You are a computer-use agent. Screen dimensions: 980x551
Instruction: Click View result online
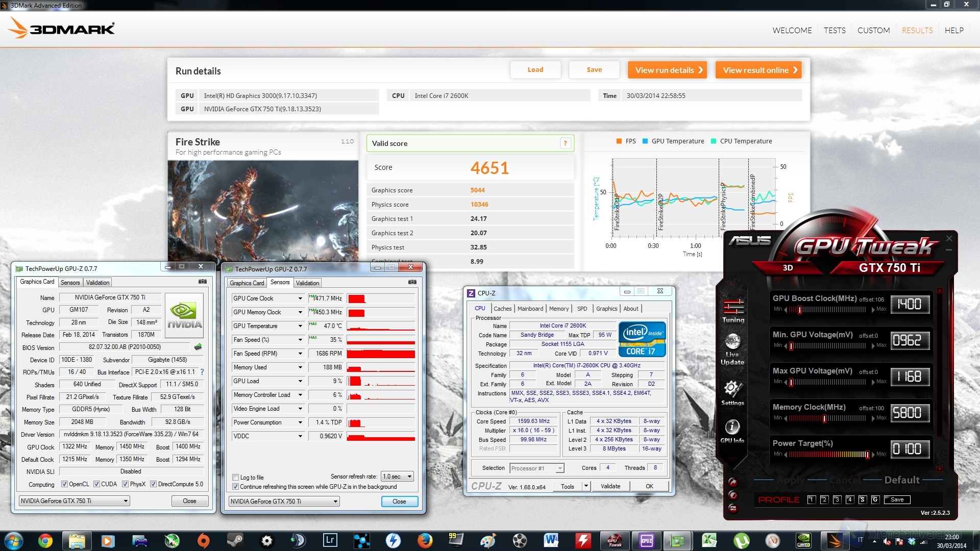click(x=758, y=70)
